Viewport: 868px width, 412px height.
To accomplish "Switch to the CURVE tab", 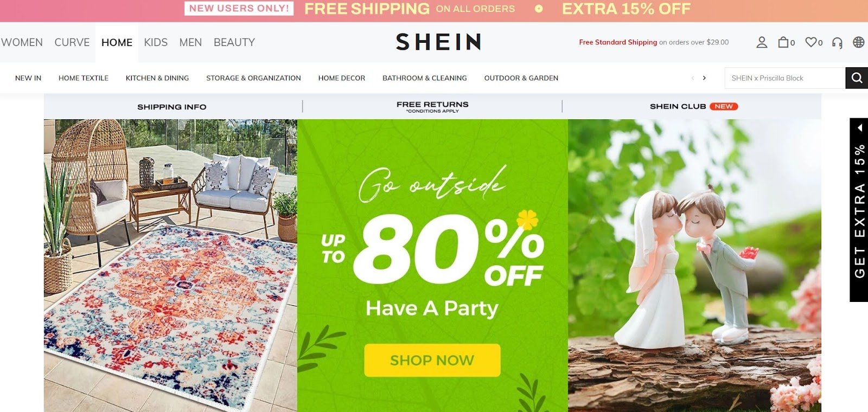I will (x=72, y=42).
